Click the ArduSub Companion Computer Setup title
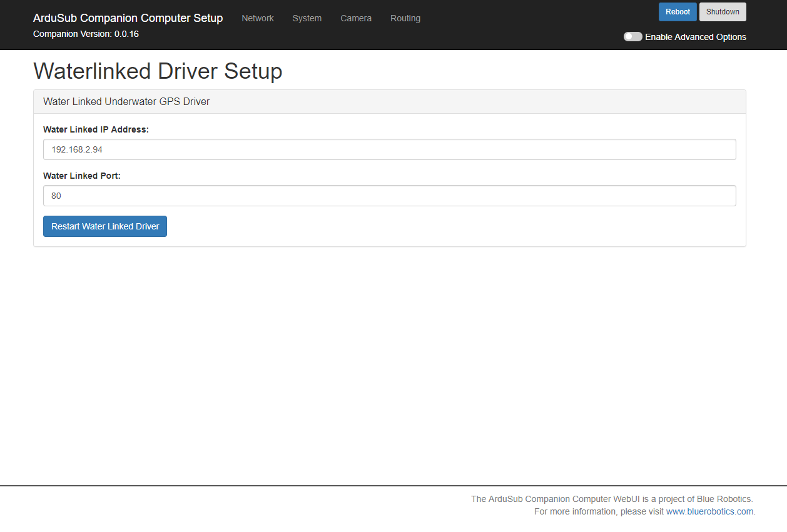Viewport: 787px width, 532px height. click(x=128, y=18)
